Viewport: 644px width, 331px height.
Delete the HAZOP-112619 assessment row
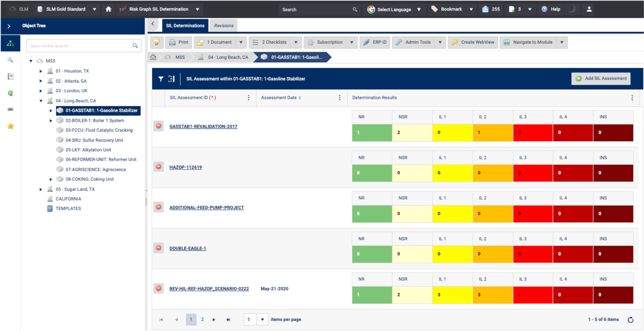159,167
